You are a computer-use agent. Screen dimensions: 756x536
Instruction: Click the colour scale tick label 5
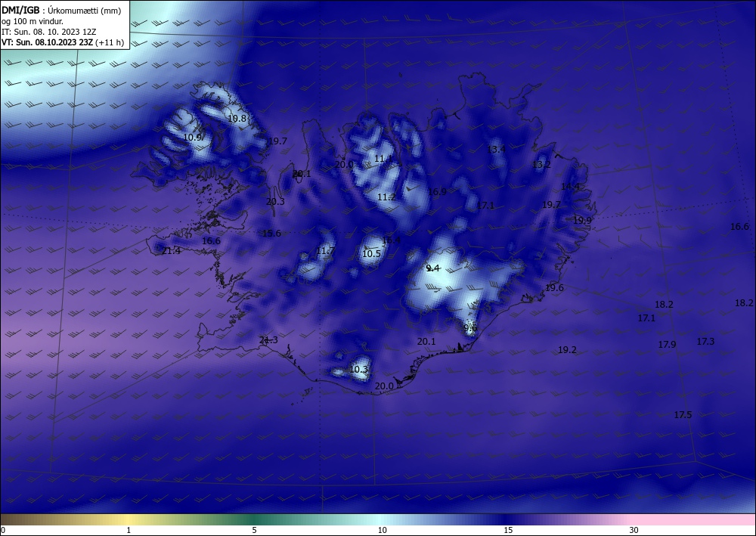tap(254, 531)
